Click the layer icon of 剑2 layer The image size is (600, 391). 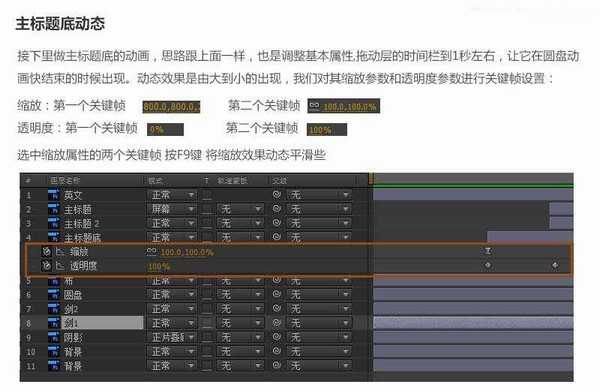54,308
